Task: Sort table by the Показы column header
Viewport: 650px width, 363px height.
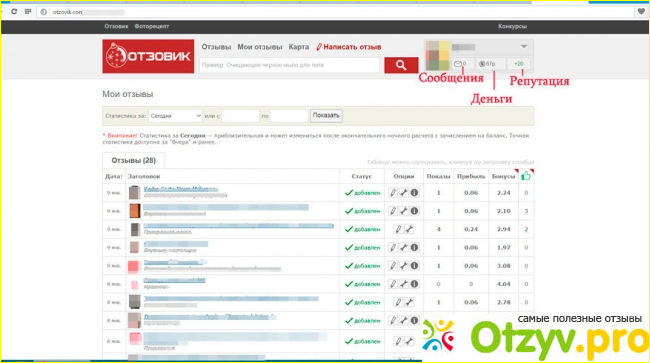Action: coord(438,176)
